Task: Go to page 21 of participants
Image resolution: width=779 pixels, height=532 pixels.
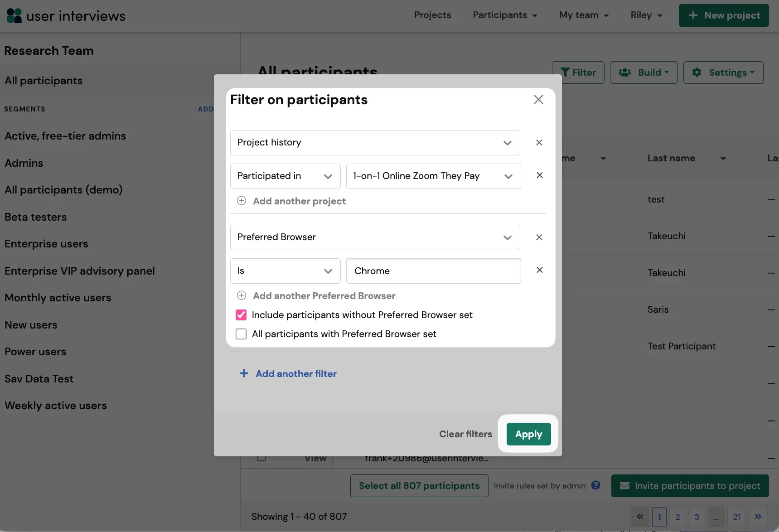Action: coord(737,517)
